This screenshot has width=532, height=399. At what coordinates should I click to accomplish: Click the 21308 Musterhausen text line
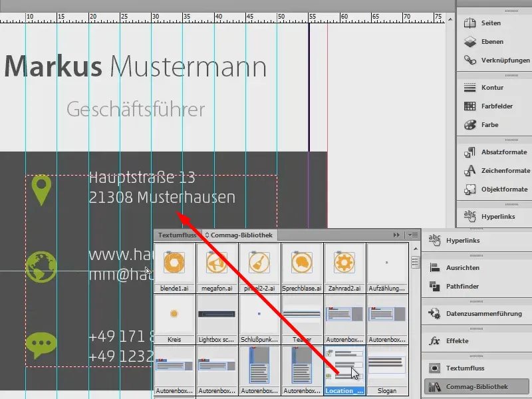[x=162, y=197]
